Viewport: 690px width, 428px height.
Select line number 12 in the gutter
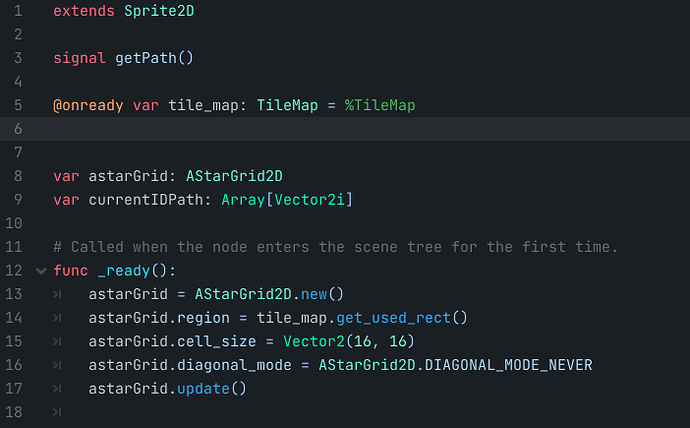(x=15, y=270)
